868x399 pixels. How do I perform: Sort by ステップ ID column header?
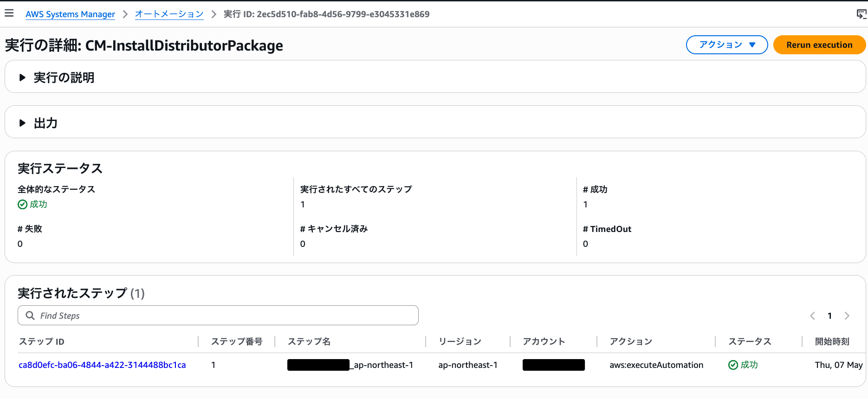coord(41,341)
